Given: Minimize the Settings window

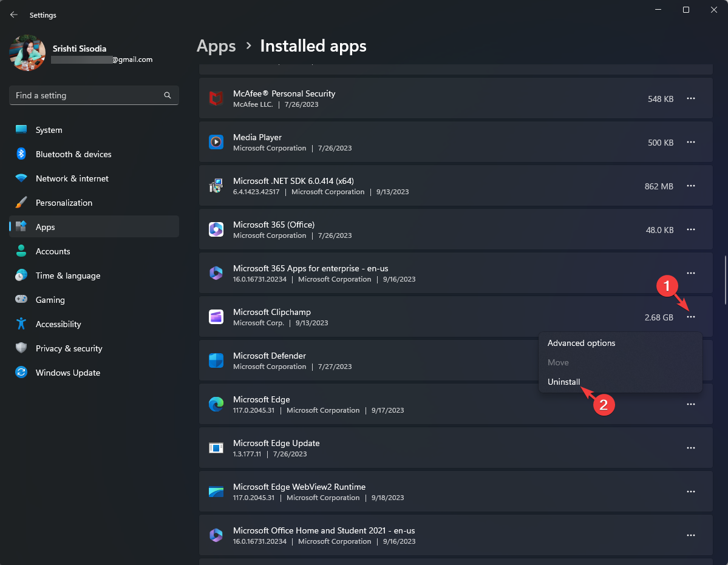Looking at the screenshot, I should coord(658,10).
